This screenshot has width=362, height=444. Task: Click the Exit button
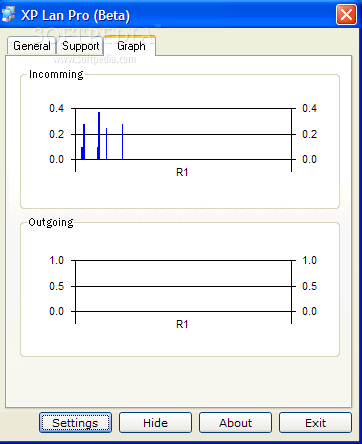click(315, 423)
